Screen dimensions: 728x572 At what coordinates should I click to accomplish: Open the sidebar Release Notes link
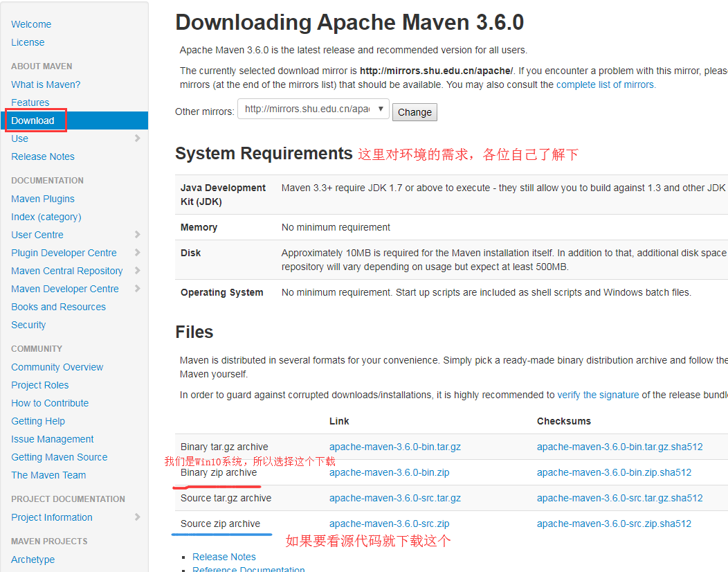point(43,157)
